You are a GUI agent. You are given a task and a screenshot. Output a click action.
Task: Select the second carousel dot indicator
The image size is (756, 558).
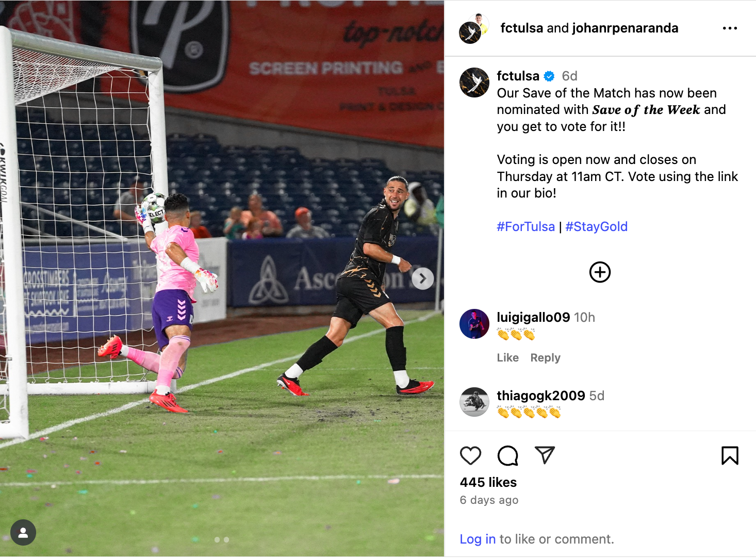pos(226,540)
